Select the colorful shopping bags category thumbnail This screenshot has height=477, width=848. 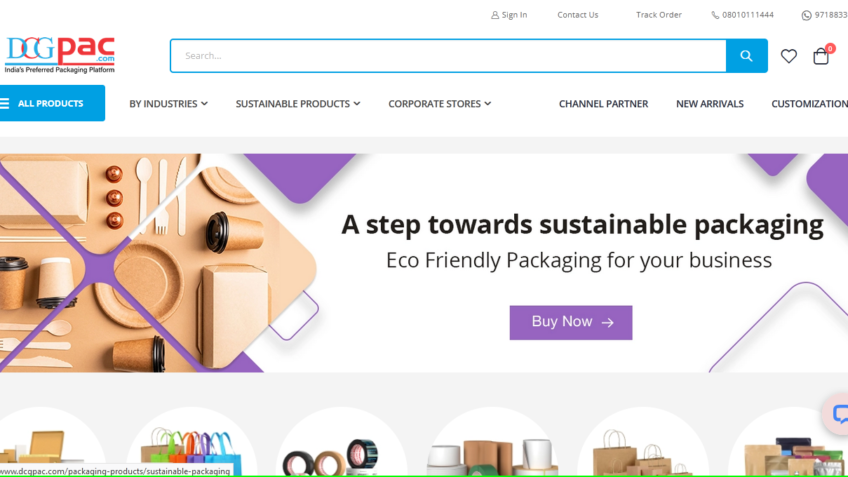pyautogui.click(x=191, y=442)
